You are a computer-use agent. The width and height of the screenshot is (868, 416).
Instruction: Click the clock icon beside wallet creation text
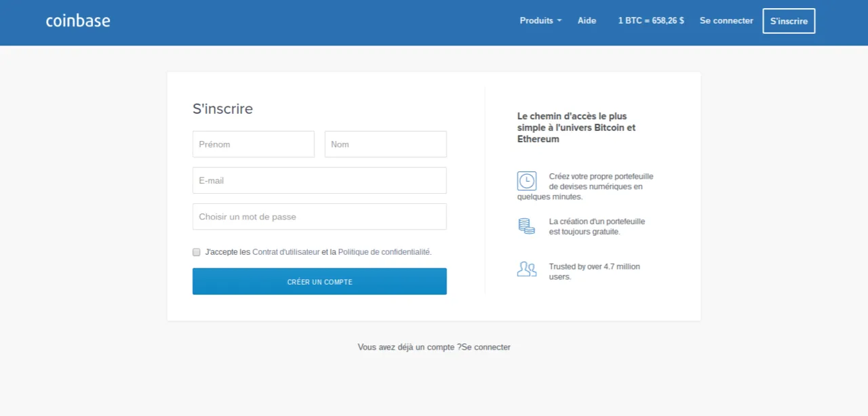click(x=527, y=181)
